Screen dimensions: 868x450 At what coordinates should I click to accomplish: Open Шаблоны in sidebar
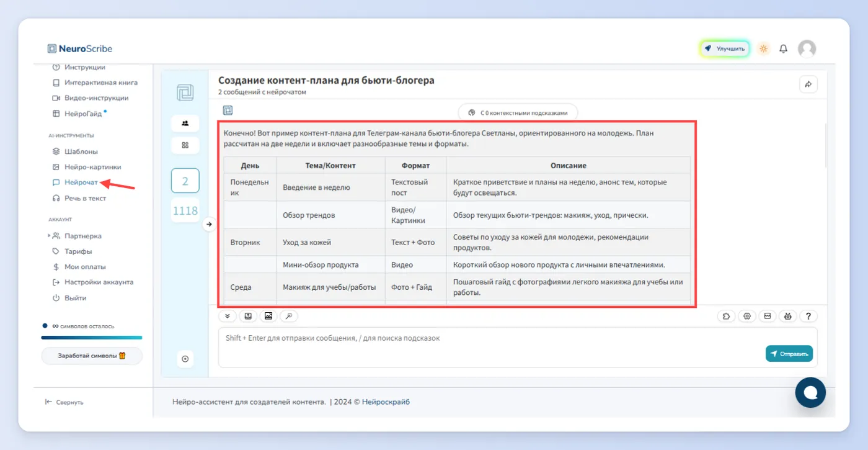coord(74,151)
